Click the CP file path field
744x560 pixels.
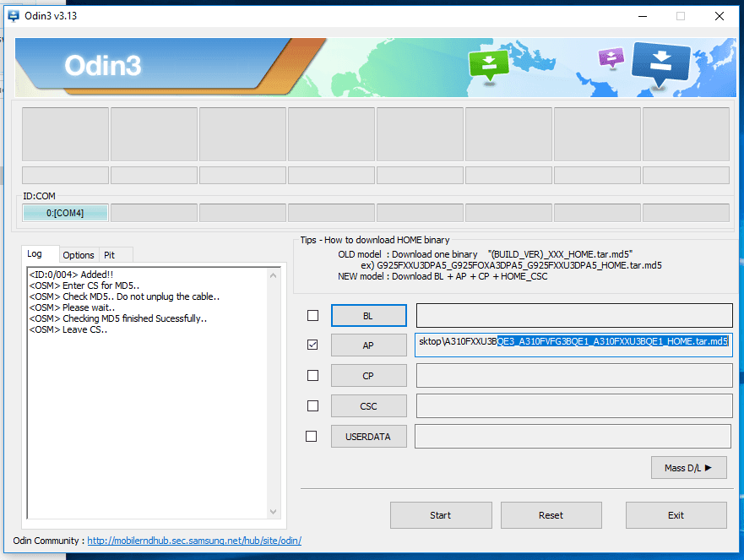(574, 375)
